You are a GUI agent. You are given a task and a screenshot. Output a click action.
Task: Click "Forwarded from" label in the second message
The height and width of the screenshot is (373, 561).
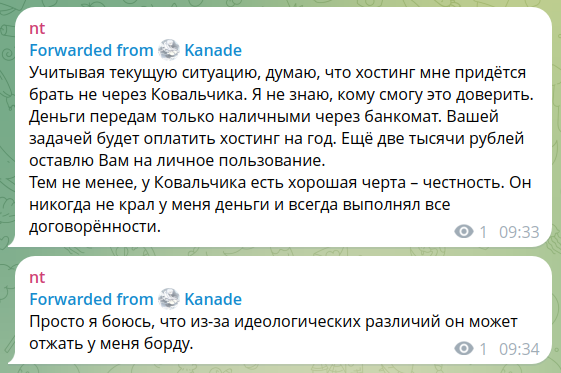(x=91, y=299)
